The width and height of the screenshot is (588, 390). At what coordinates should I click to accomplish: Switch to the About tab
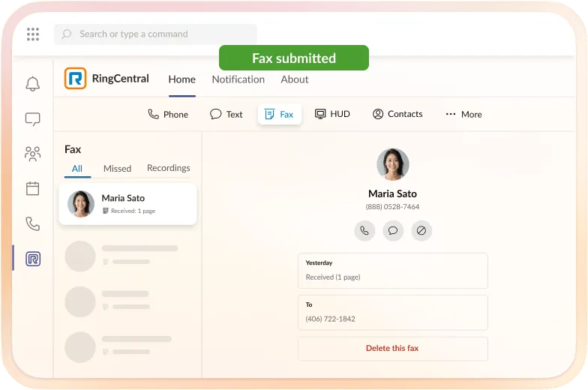295,79
